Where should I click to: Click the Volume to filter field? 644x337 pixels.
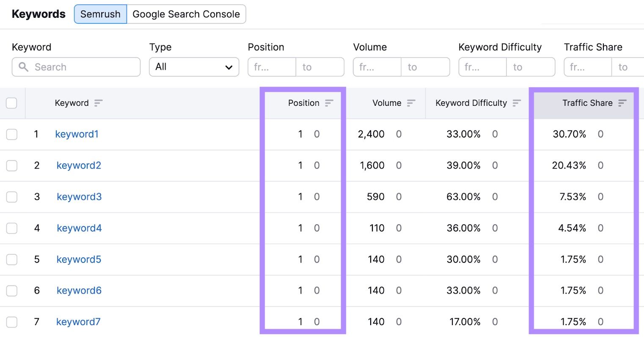425,67
